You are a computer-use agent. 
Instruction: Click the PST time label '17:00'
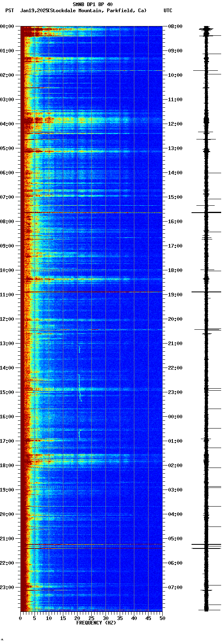(7, 441)
